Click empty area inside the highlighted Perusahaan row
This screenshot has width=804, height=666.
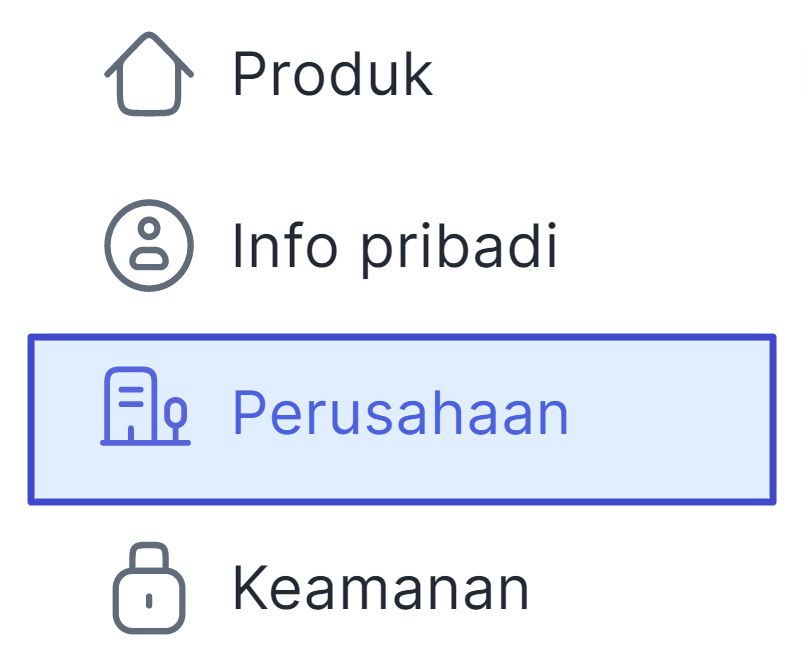coord(667,419)
